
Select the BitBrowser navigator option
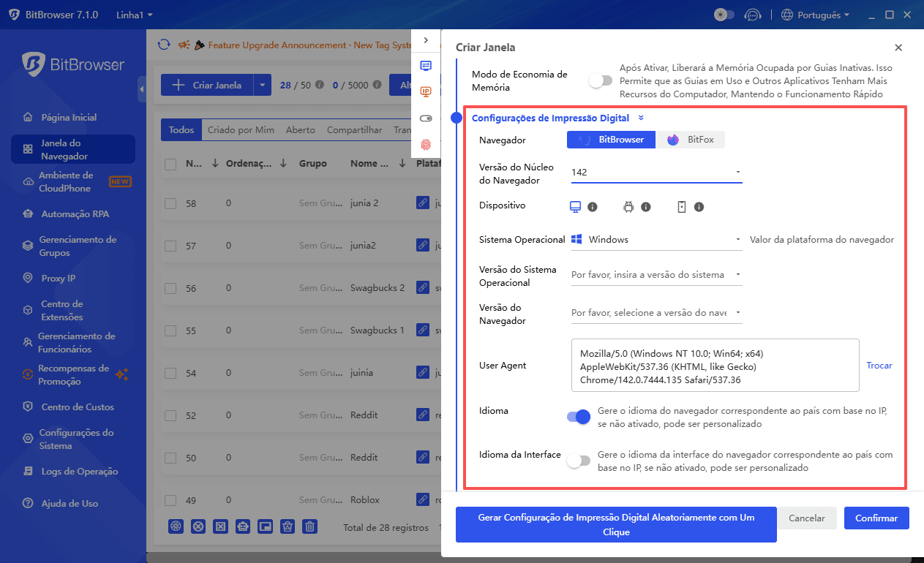point(611,140)
